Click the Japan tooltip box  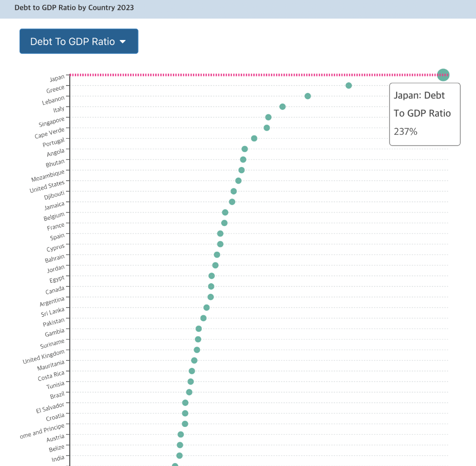[424, 114]
